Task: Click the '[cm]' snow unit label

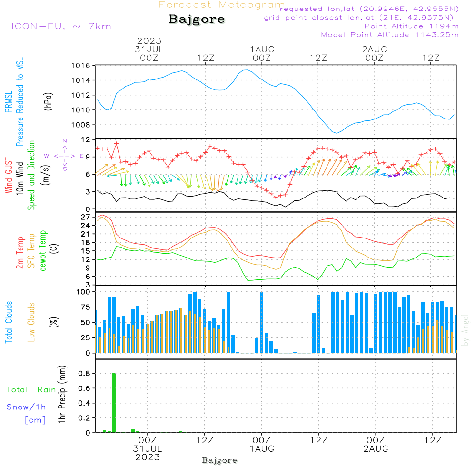Action: coord(35,420)
